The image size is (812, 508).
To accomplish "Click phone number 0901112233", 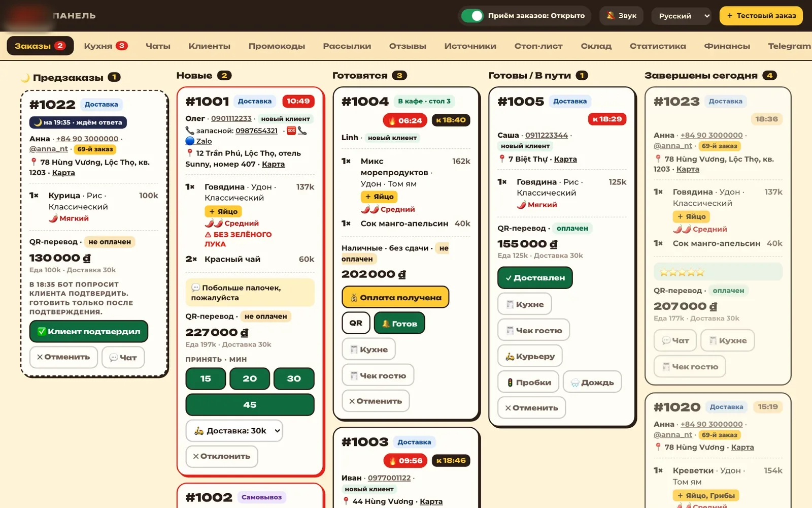I will click(x=231, y=118).
